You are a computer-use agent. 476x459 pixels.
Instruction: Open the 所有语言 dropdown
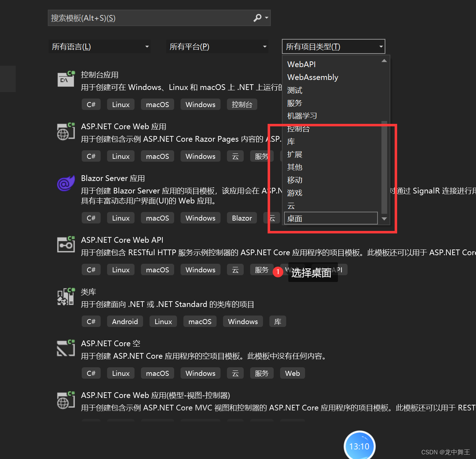pyautogui.click(x=99, y=47)
